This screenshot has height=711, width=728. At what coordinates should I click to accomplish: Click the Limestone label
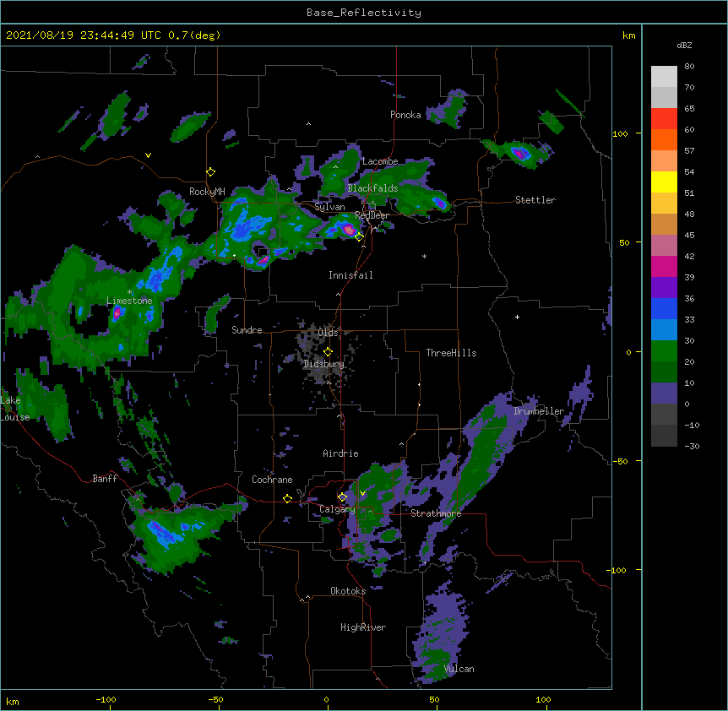pyautogui.click(x=129, y=301)
